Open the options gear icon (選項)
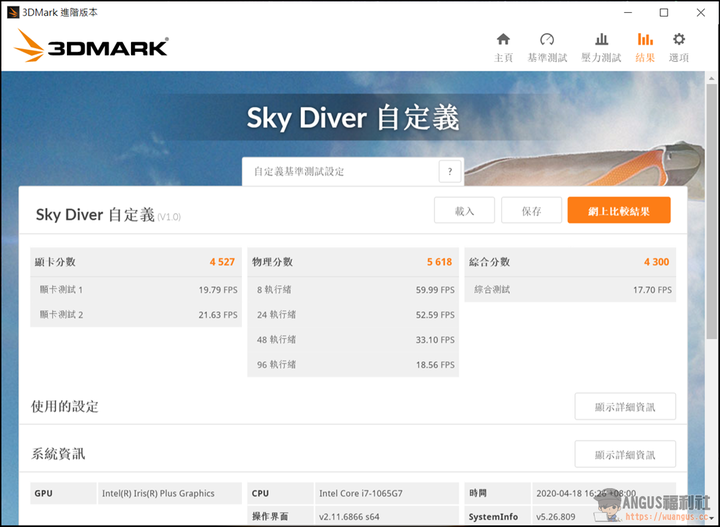The height and width of the screenshot is (527, 720). pyautogui.click(x=679, y=47)
